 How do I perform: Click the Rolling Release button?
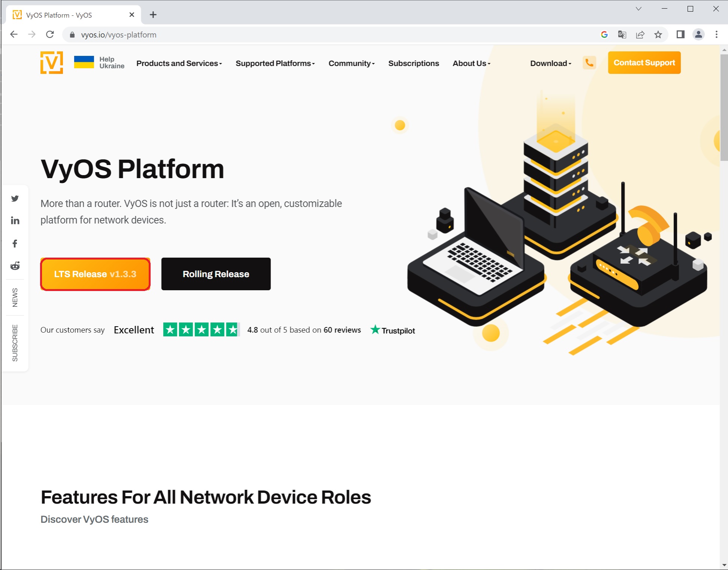point(216,274)
